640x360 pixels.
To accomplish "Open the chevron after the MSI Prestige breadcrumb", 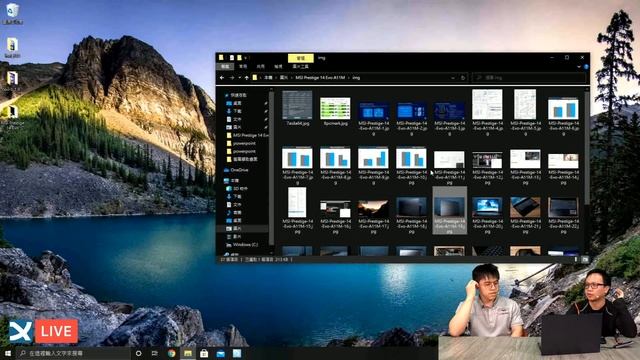I will coord(349,78).
